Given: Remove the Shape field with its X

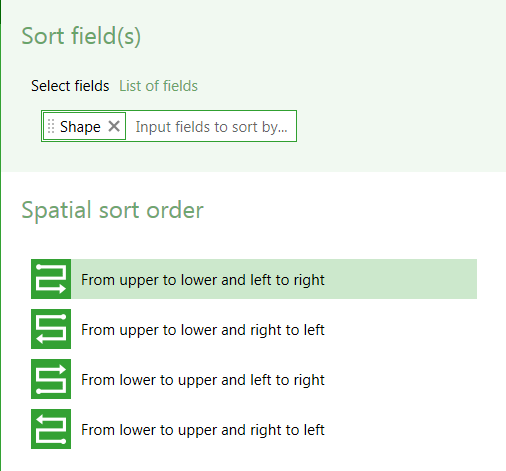Looking at the screenshot, I should click(114, 126).
